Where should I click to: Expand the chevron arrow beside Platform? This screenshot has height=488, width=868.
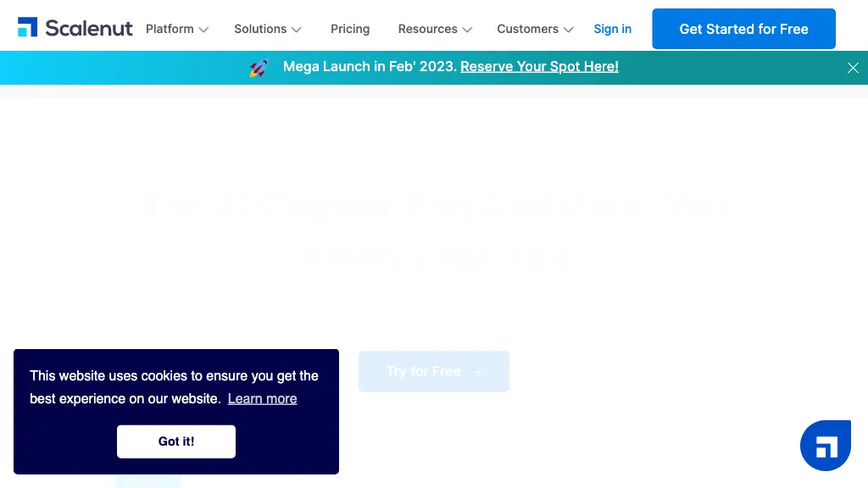[203, 30]
